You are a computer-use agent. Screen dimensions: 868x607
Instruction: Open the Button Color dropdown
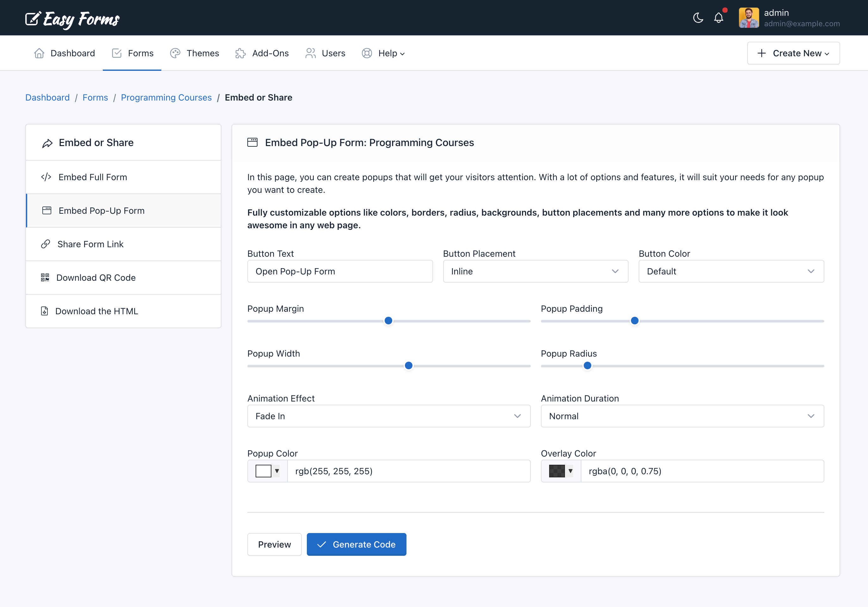click(731, 271)
